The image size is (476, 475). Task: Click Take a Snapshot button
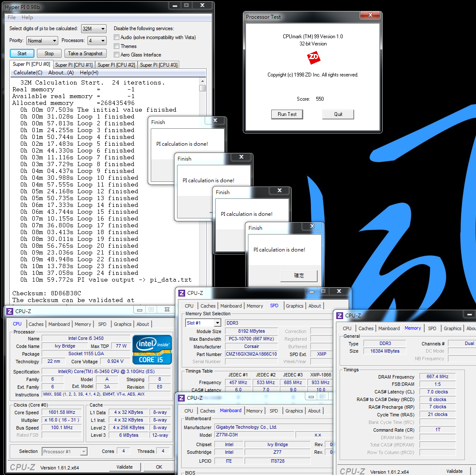(85, 54)
